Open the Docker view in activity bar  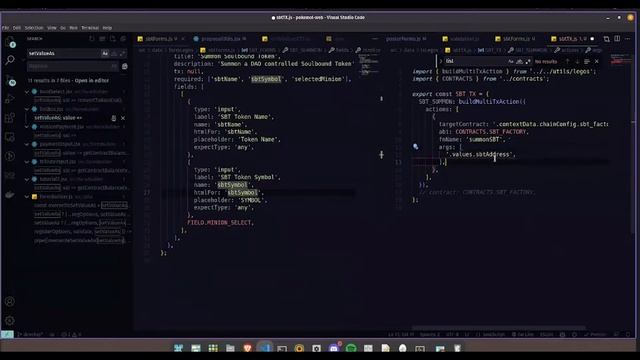(10, 195)
